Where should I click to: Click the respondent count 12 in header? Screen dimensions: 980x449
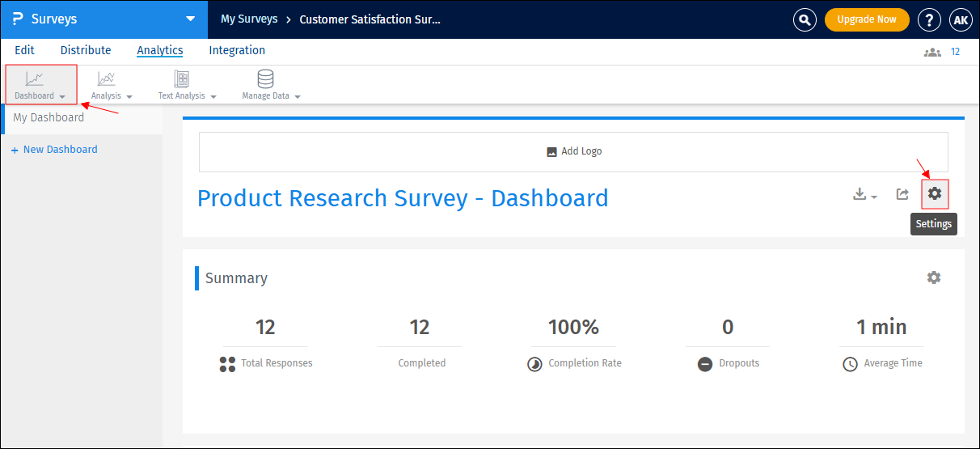click(955, 52)
